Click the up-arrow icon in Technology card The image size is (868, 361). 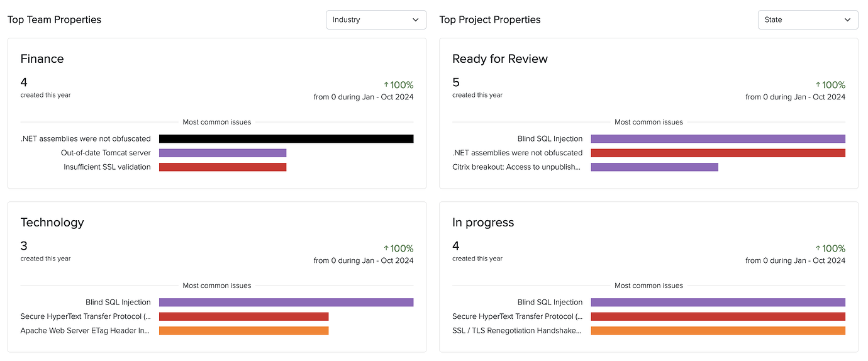click(x=386, y=248)
